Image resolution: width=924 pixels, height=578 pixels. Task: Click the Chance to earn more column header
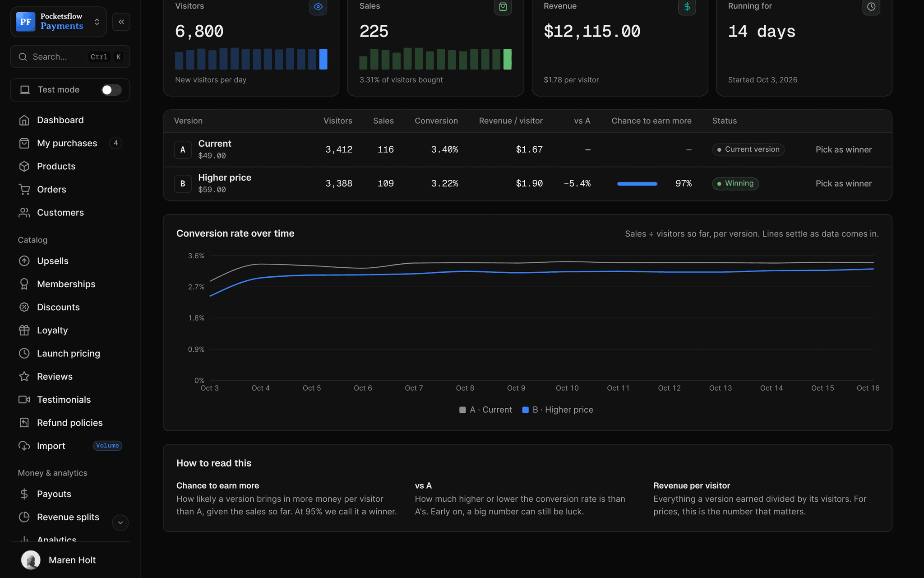[x=651, y=121]
